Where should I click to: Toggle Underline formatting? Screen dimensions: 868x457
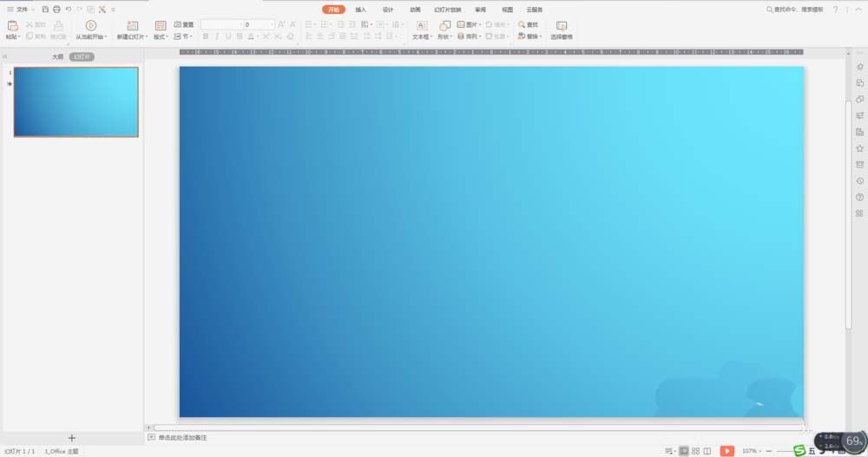(228, 36)
